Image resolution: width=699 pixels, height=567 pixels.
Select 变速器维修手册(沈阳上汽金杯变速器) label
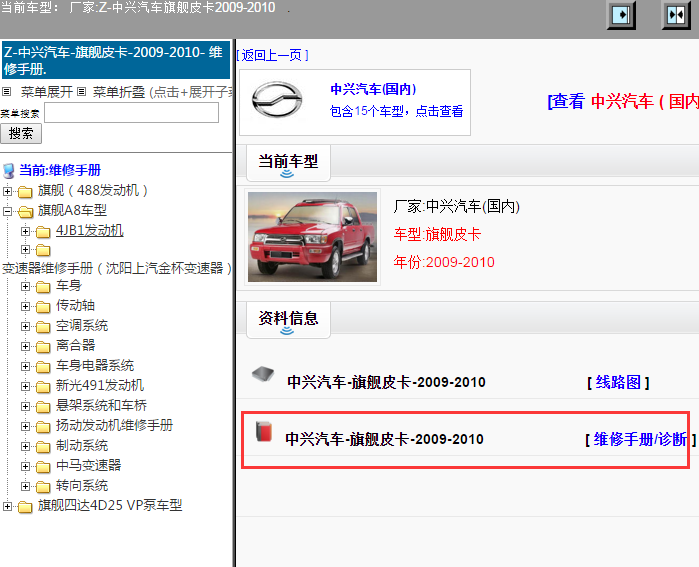tap(117, 268)
